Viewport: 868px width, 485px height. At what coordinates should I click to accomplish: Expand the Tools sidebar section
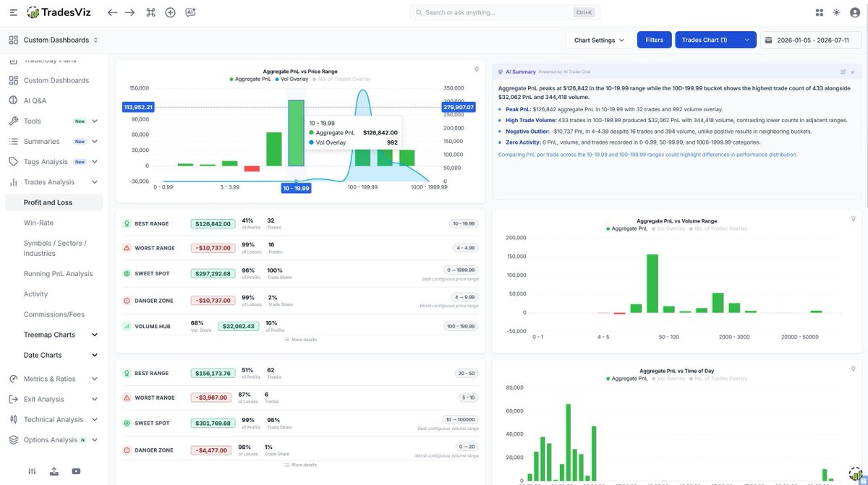point(95,121)
